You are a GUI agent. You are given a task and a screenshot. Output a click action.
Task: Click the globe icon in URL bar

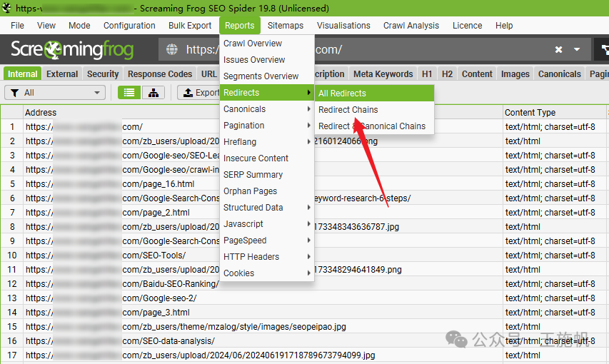point(171,49)
